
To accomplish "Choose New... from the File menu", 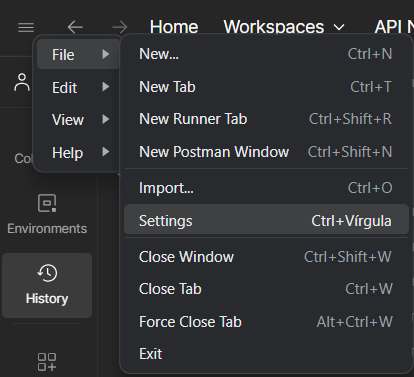I will tap(266, 54).
